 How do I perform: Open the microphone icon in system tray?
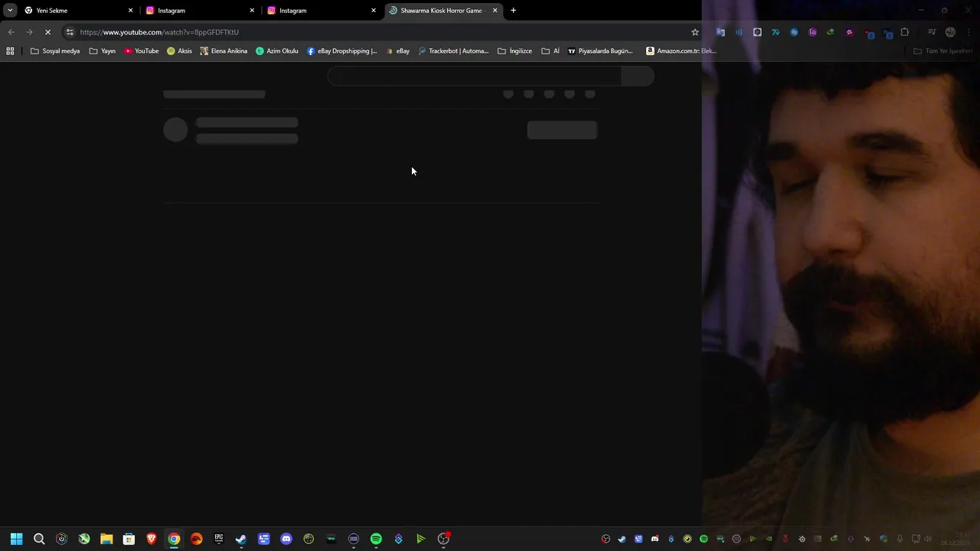900,539
